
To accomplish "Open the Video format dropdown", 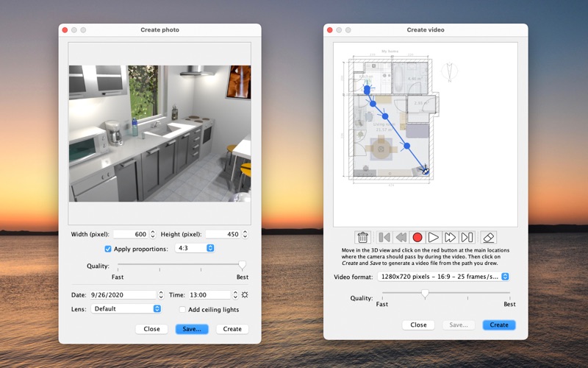I will 443,277.
